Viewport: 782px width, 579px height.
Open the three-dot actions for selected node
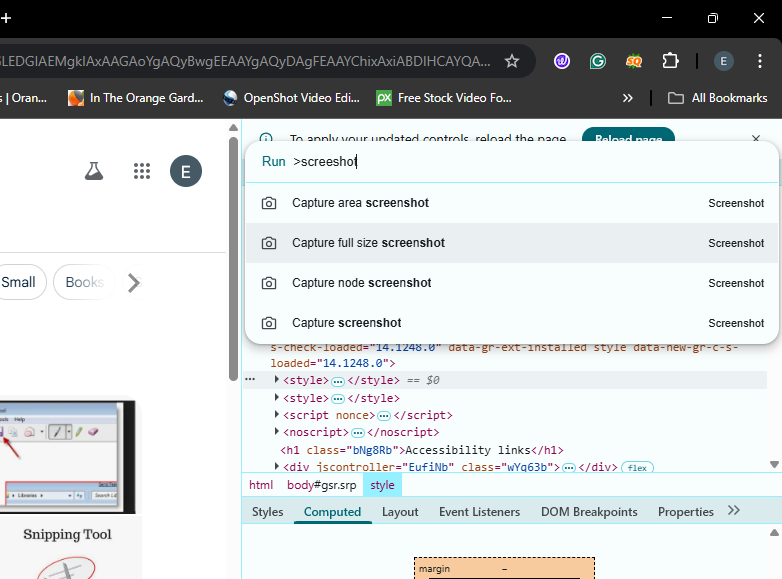point(250,380)
